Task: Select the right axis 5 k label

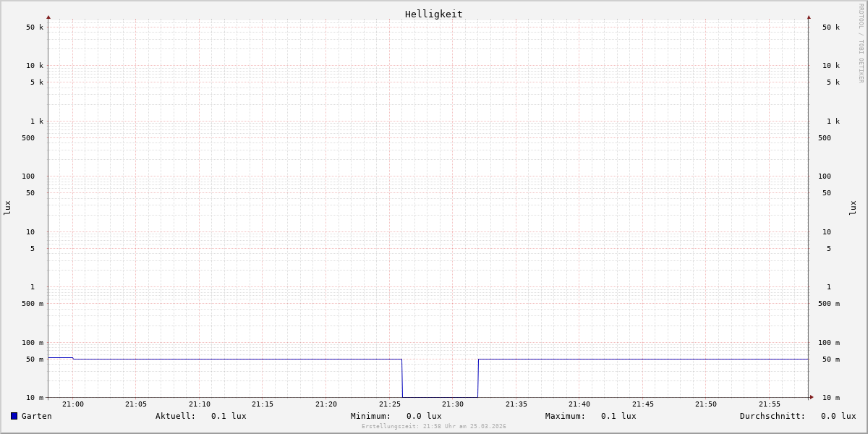Action: 833,82
